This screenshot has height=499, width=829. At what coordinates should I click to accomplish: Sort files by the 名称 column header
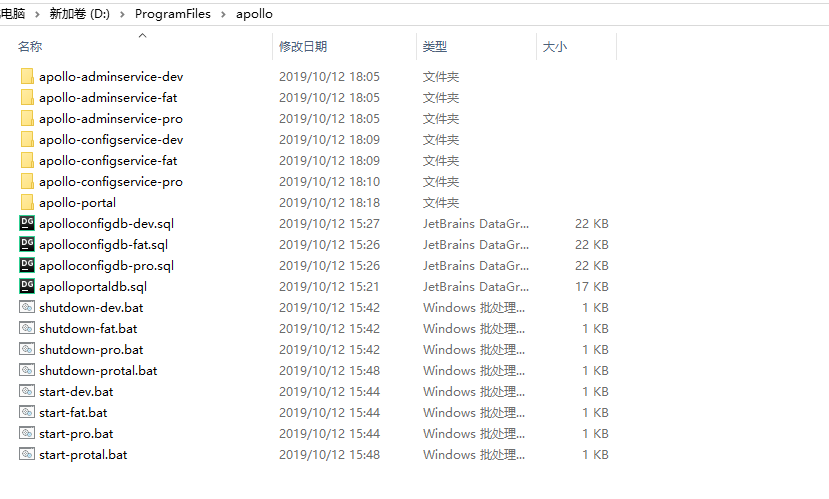30,47
